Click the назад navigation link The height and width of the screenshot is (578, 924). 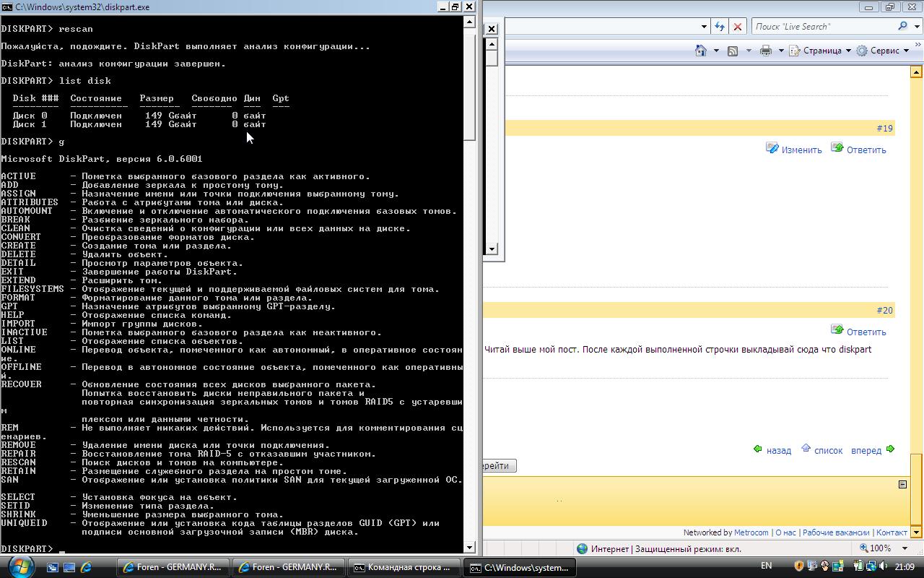point(778,450)
